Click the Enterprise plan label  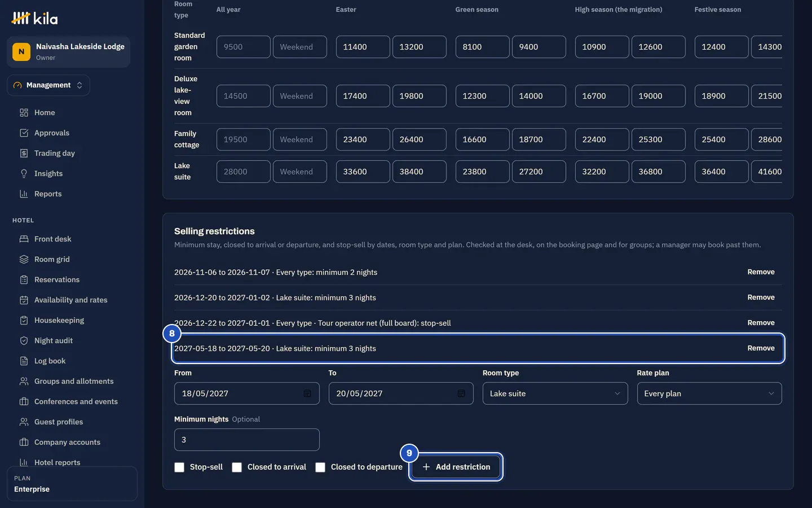32,489
